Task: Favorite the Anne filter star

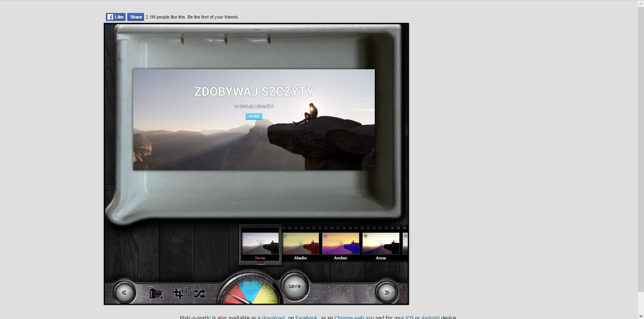Action: click(365, 235)
